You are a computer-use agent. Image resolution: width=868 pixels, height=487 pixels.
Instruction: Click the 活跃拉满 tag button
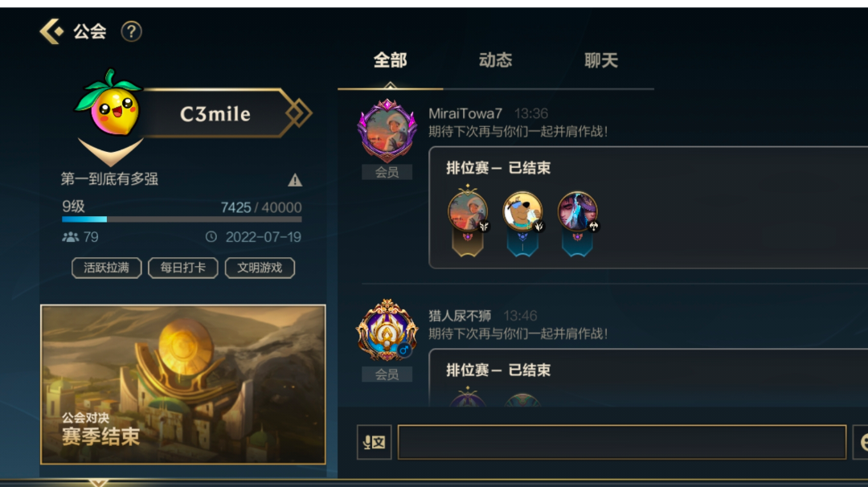106,268
